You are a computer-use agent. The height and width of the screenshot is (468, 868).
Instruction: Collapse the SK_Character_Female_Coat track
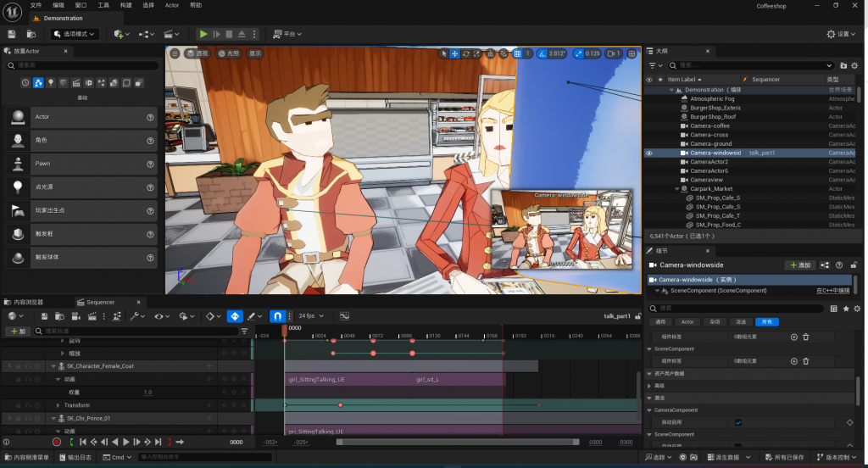point(53,366)
